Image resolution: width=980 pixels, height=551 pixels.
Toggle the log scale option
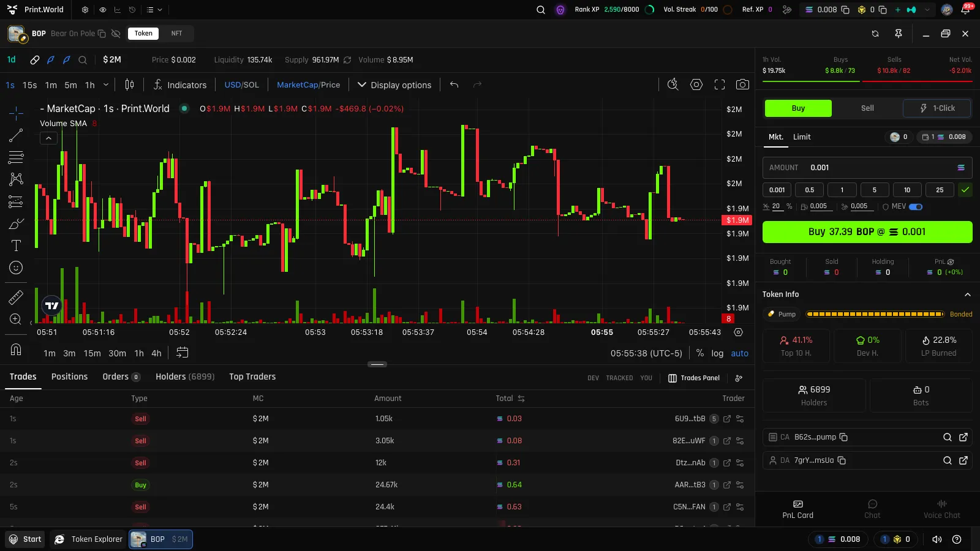[717, 353]
